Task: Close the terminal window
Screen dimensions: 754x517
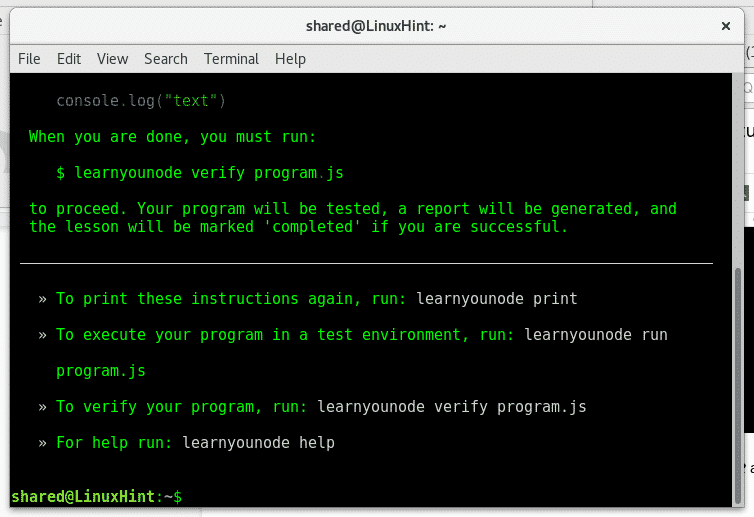Action: (x=726, y=25)
